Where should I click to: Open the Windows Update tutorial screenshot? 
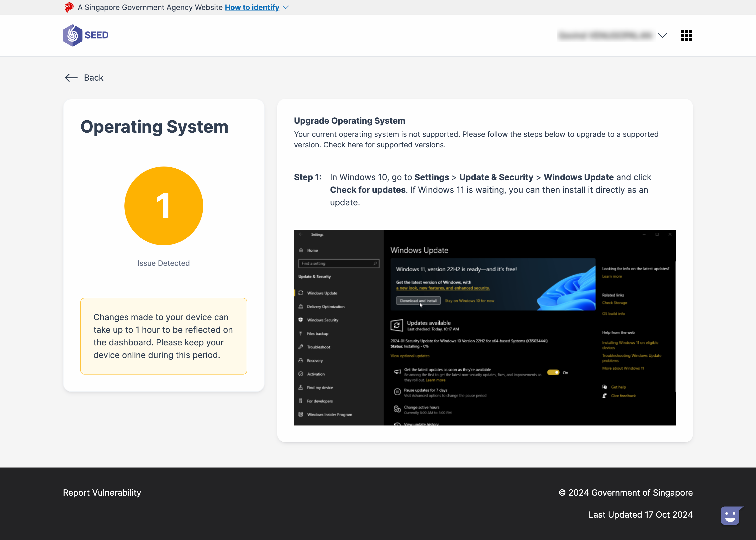click(x=485, y=328)
